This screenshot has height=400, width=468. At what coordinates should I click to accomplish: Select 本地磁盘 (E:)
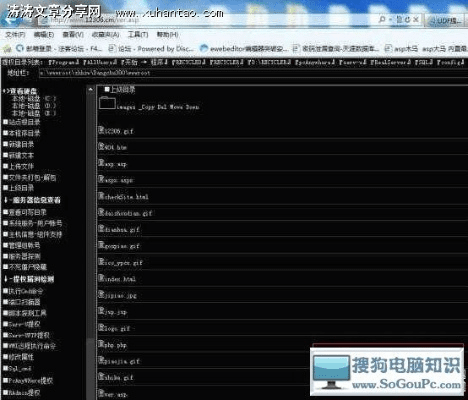(33, 113)
